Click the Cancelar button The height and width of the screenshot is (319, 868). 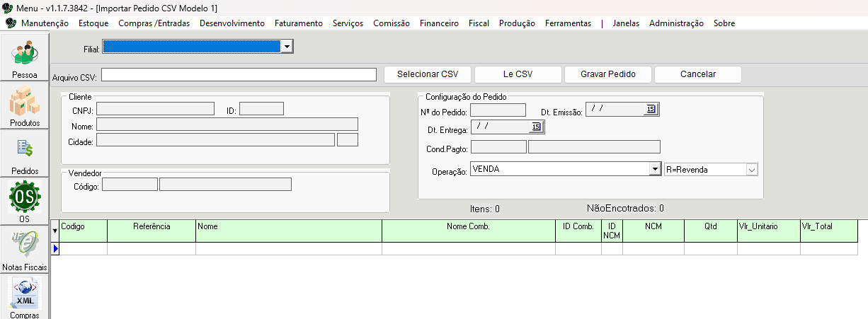[x=698, y=74]
